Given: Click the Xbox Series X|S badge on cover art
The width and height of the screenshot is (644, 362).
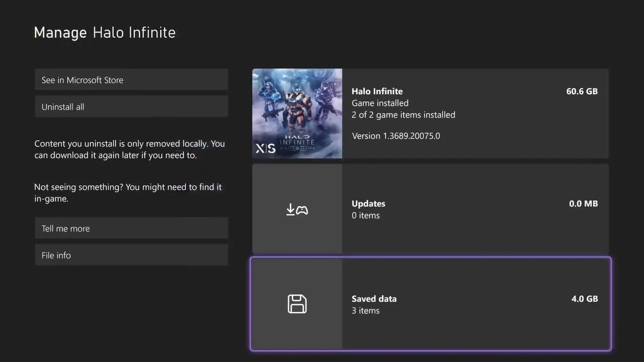Looking at the screenshot, I should 265,148.
